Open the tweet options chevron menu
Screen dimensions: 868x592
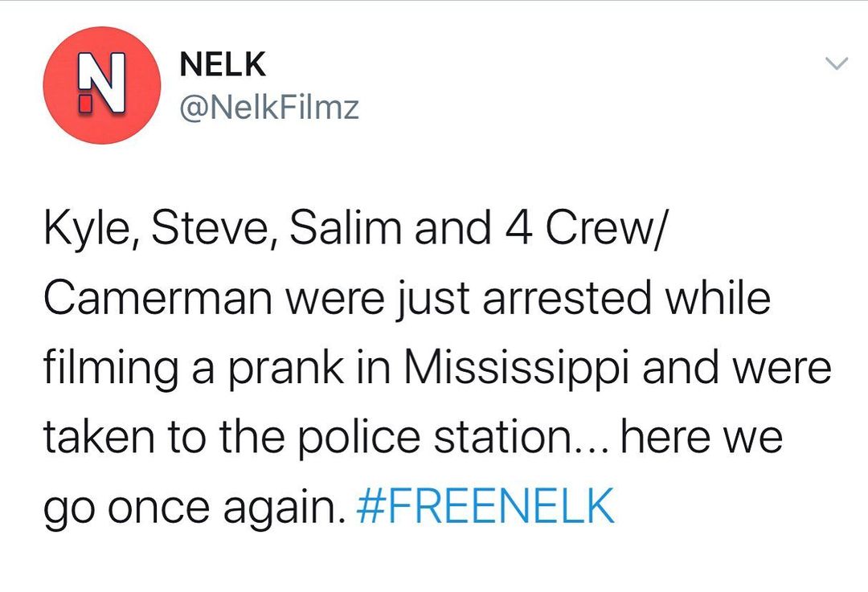[837, 63]
